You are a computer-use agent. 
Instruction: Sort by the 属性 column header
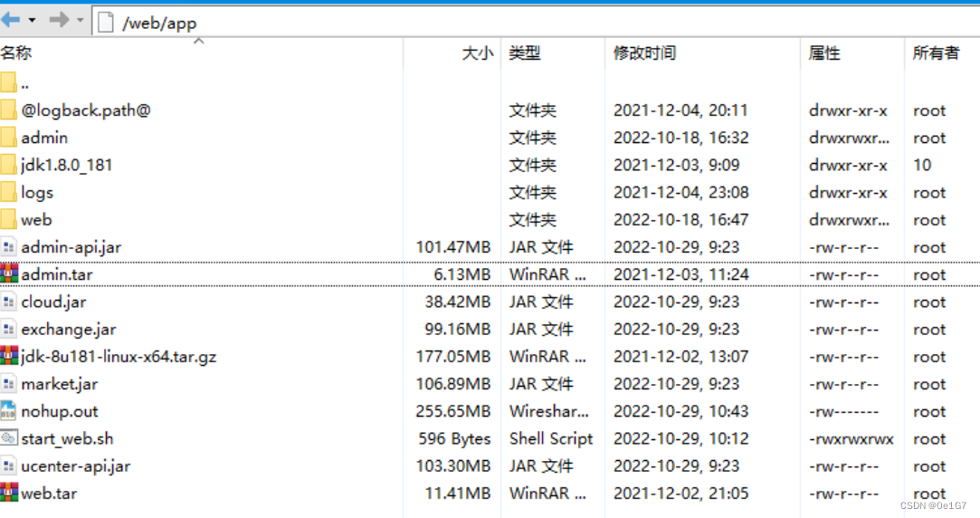(x=824, y=53)
